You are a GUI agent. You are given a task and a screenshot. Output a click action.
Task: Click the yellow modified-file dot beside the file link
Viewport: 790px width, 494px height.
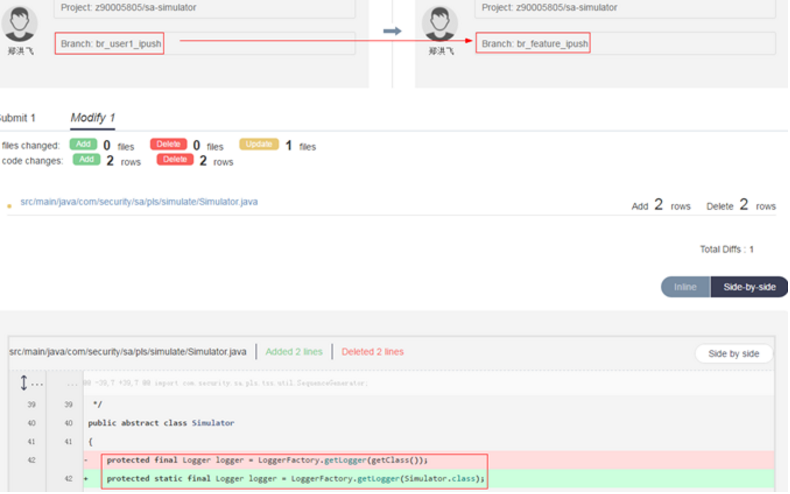[9, 206]
